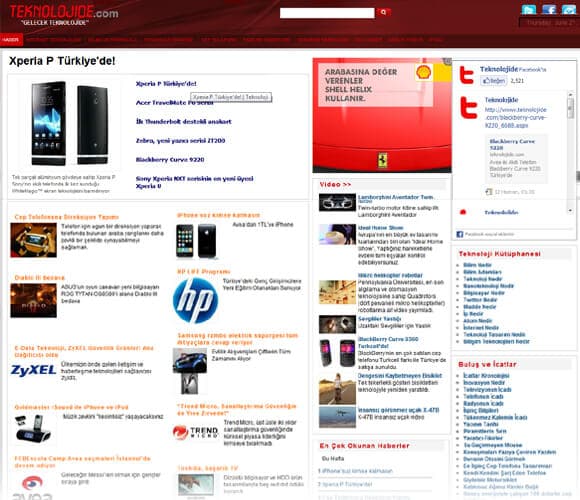Click the 'Xperia P Türkiye'de!' main heading
The height and width of the screenshot is (500, 580).
click(x=62, y=61)
